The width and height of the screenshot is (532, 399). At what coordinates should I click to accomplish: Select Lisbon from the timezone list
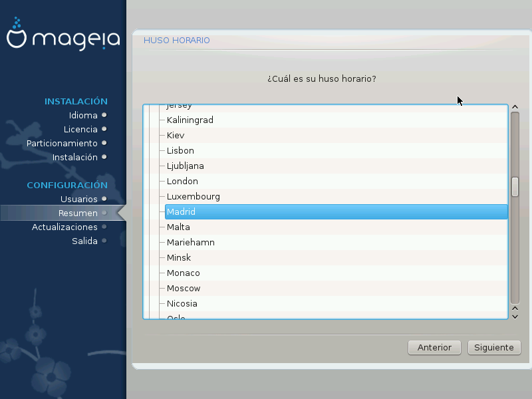pos(180,151)
